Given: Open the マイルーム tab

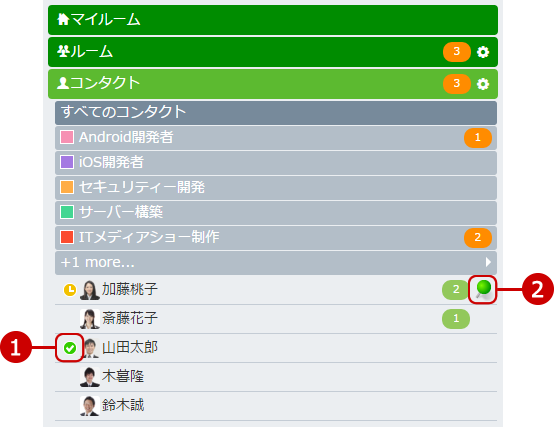Looking at the screenshot, I should coord(273,20).
